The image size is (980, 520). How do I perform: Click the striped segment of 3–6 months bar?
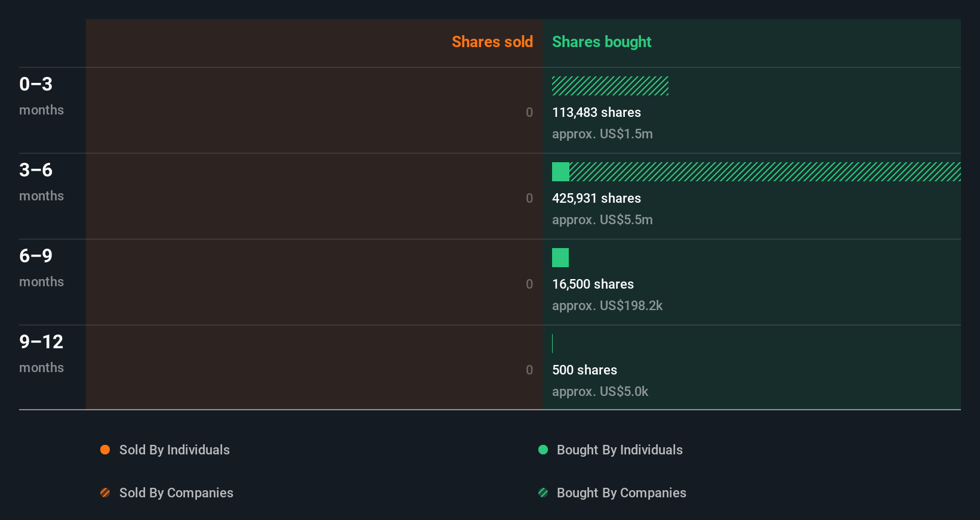[765, 172]
